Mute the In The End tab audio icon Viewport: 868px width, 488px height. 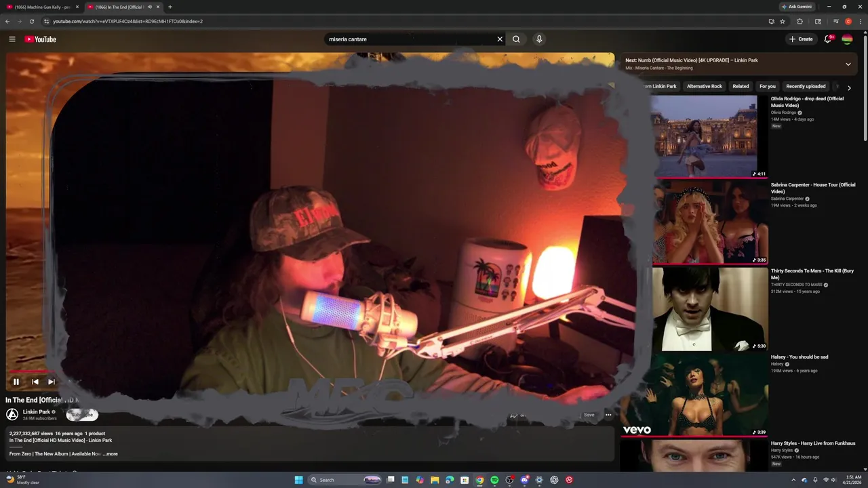(149, 7)
